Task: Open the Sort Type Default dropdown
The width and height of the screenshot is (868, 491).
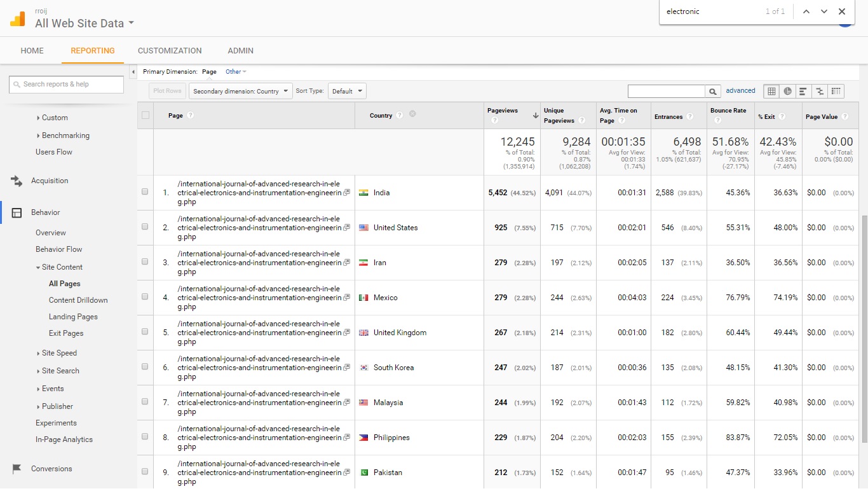Action: point(347,91)
